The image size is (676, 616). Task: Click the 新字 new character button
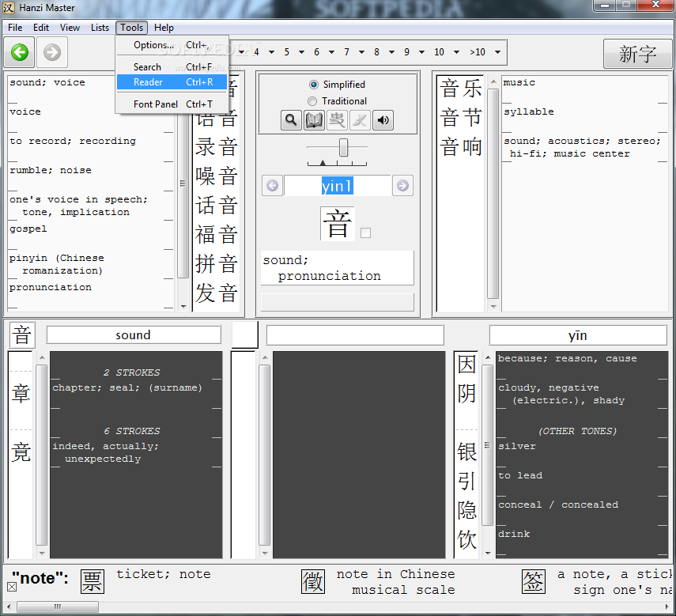click(x=637, y=54)
